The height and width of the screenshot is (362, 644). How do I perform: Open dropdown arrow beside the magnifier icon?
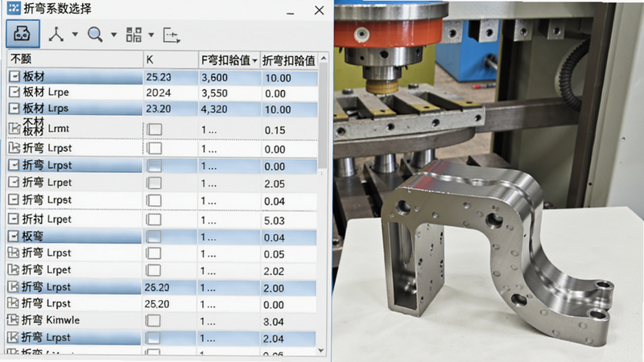(114, 35)
